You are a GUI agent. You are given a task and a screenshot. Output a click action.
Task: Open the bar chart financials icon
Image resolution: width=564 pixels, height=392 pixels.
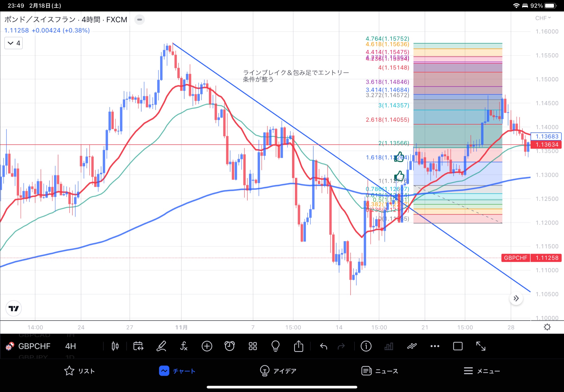tap(389, 346)
